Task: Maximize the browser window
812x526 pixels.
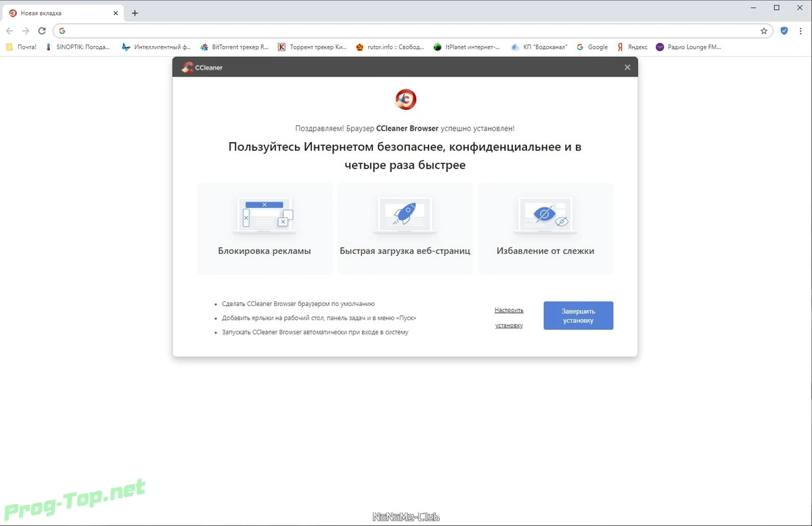Action: coord(777,7)
